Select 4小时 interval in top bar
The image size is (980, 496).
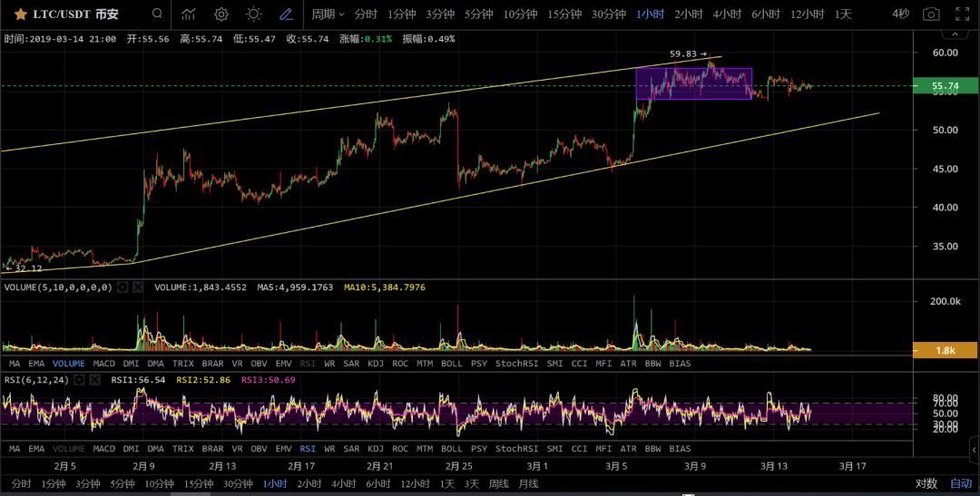(x=727, y=14)
